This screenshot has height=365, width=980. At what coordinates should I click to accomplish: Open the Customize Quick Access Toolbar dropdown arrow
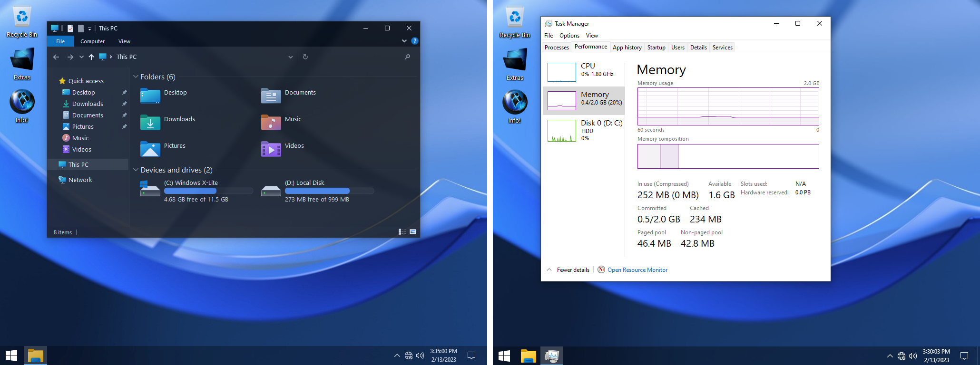[x=89, y=29]
